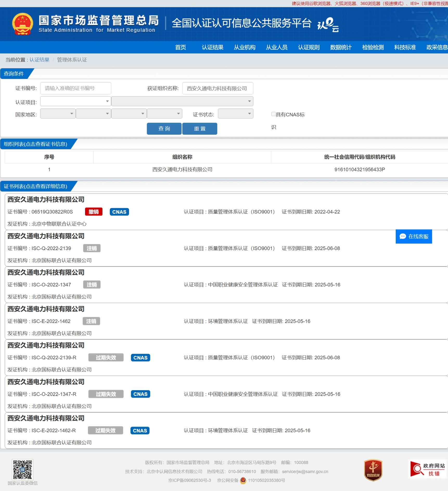
Task: Click certificate number ISC-E-2022-1462-R text
Action: tap(54, 431)
